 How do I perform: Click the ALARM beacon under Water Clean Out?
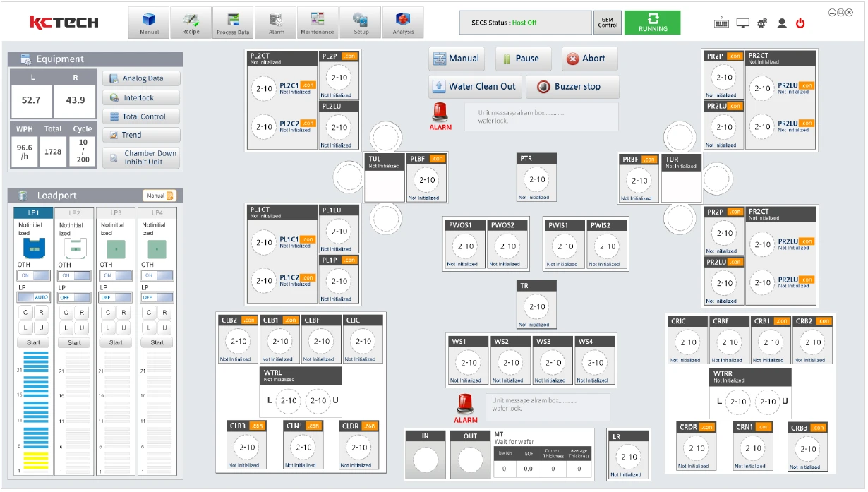(440, 116)
